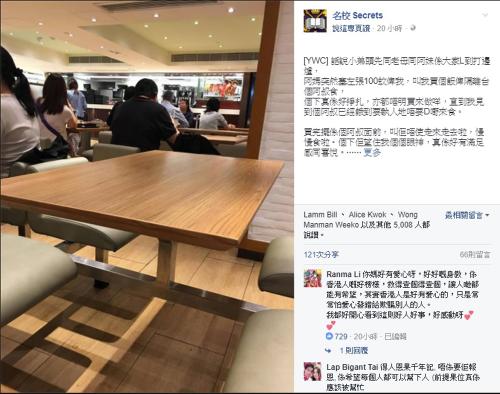This screenshot has height=394, width=500.
Task: Open the 已編輯 edit history link
Action: click(x=396, y=336)
